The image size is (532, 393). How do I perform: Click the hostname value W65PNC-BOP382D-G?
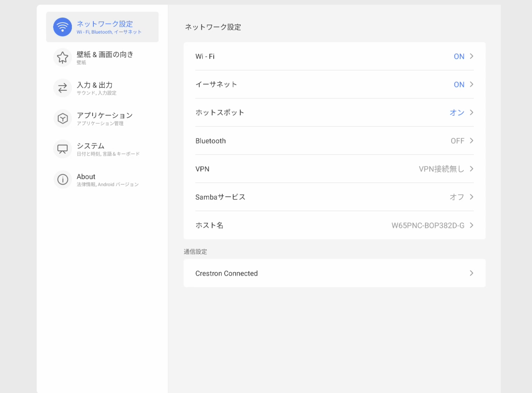click(427, 226)
